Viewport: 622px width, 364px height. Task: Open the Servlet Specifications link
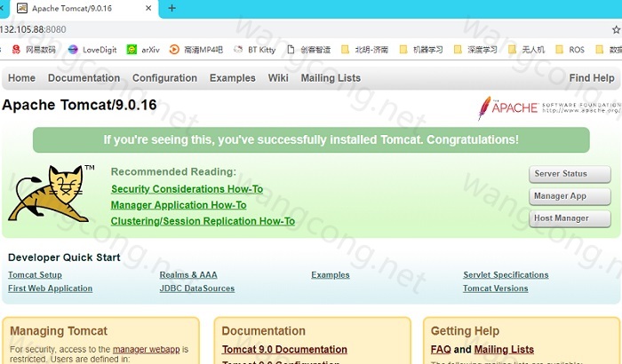tap(506, 275)
